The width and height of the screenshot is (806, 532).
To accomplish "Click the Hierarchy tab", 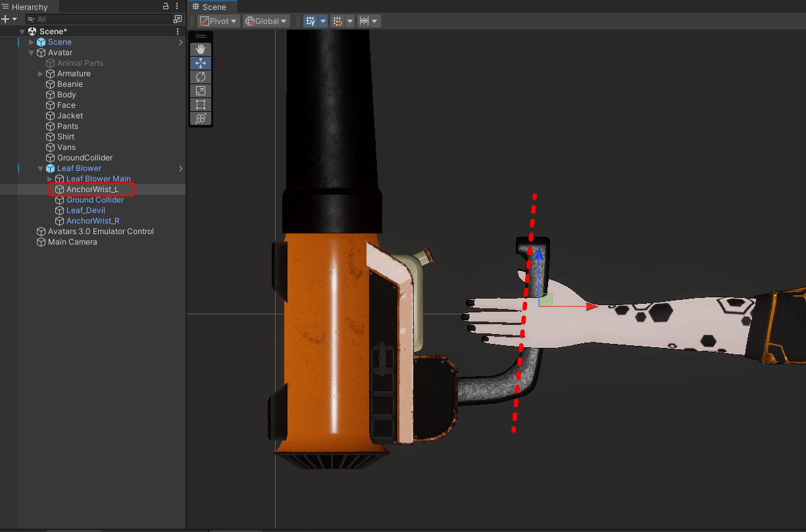I will coord(30,7).
